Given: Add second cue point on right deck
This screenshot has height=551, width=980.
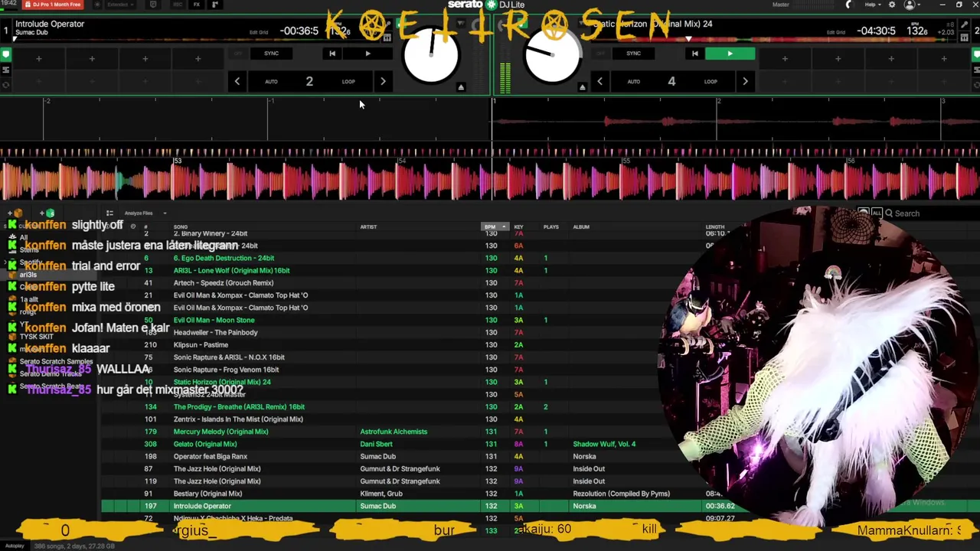Looking at the screenshot, I should tap(838, 59).
